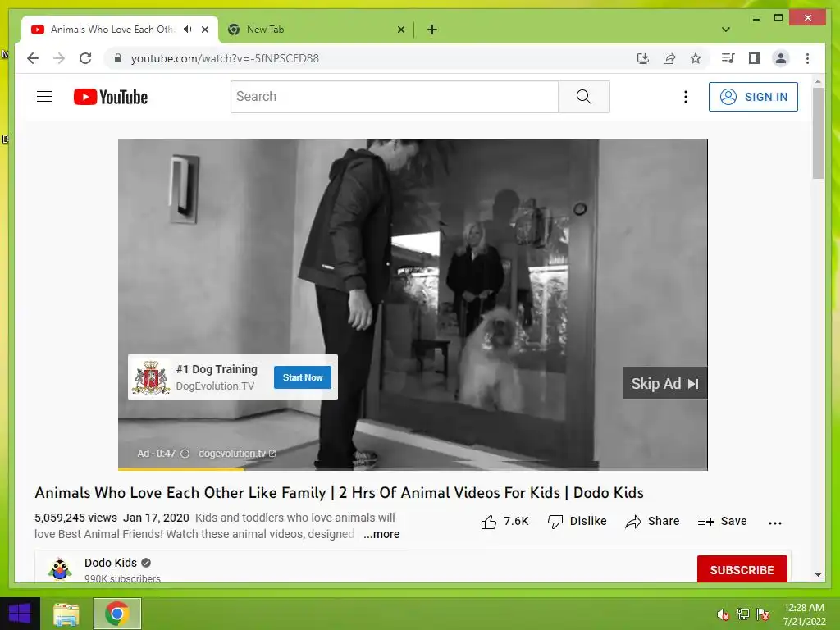The image size is (840, 630).
Task: Bookmark this page with the star
Action: 696,58
